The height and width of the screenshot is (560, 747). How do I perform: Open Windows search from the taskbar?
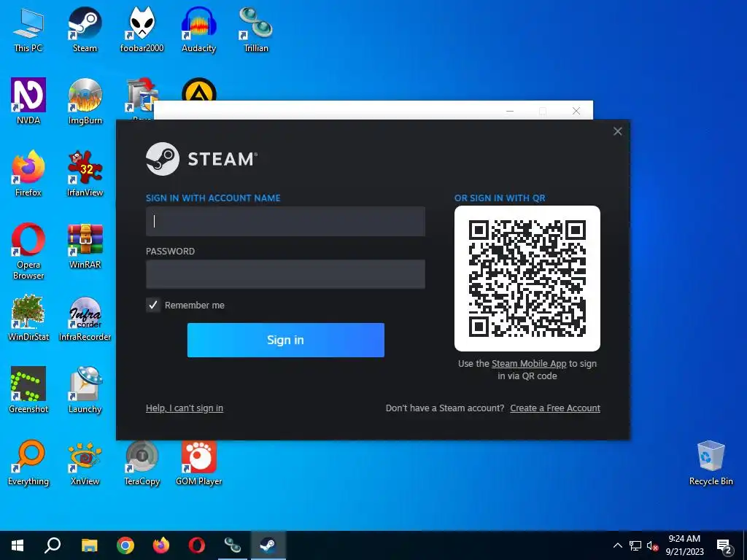point(53,545)
